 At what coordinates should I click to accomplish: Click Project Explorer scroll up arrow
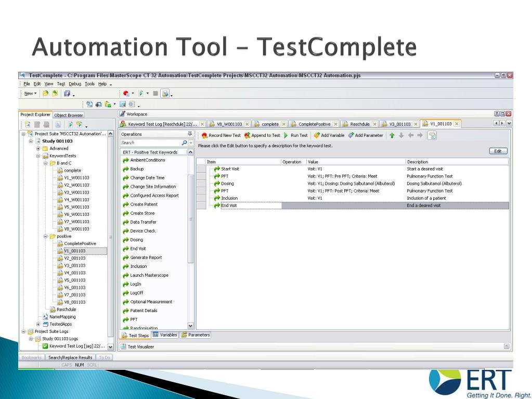pyautogui.click(x=111, y=134)
